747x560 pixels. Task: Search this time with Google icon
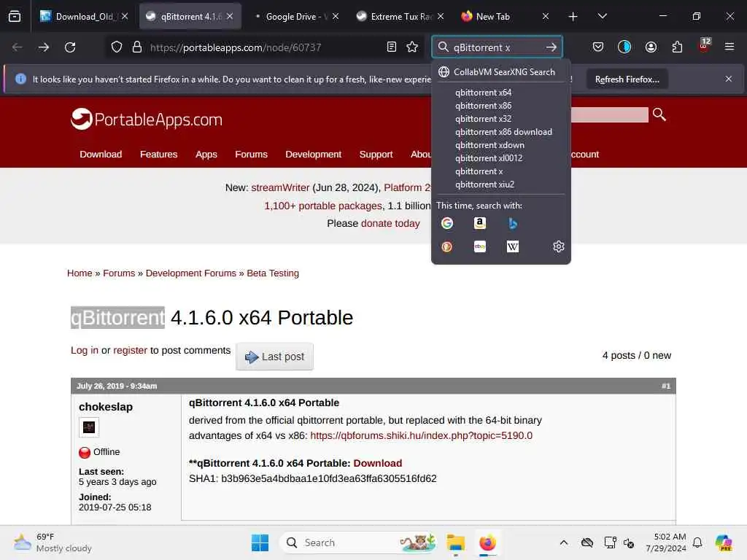tap(447, 223)
